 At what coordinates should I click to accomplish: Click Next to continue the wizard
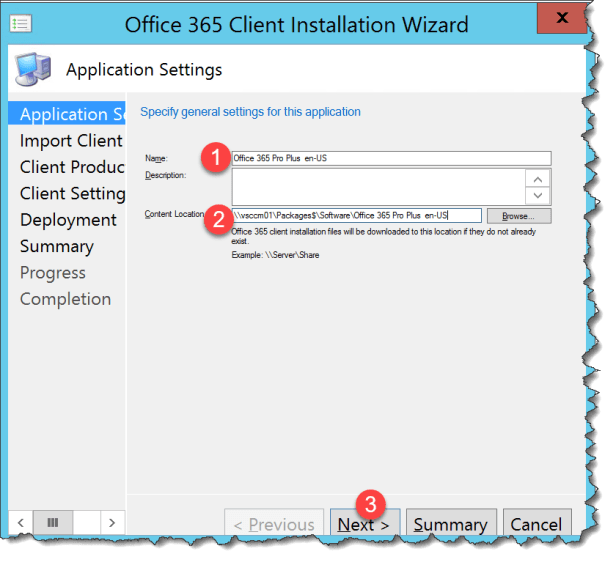coord(365,524)
